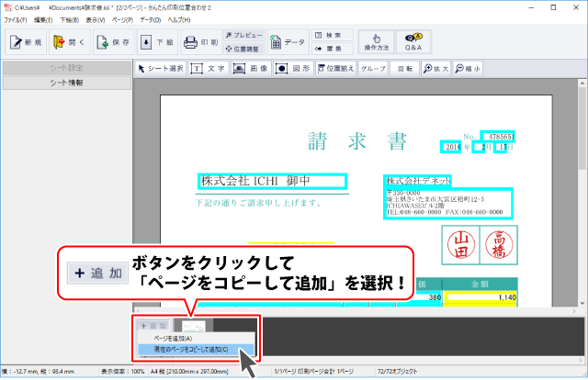Click the 新規 (New) toolbar button
This screenshot has height=380, width=588.
pyautogui.click(x=25, y=42)
